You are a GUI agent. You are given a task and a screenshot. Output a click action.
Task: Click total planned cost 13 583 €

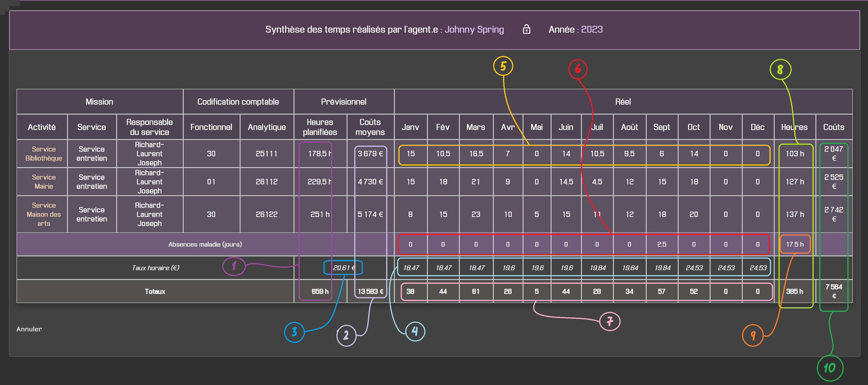point(371,291)
